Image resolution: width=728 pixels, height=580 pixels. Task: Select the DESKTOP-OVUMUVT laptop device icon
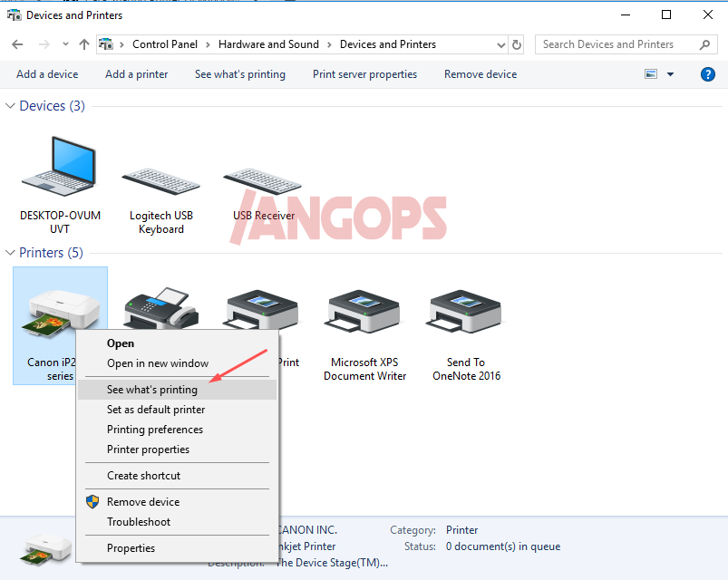(x=60, y=167)
